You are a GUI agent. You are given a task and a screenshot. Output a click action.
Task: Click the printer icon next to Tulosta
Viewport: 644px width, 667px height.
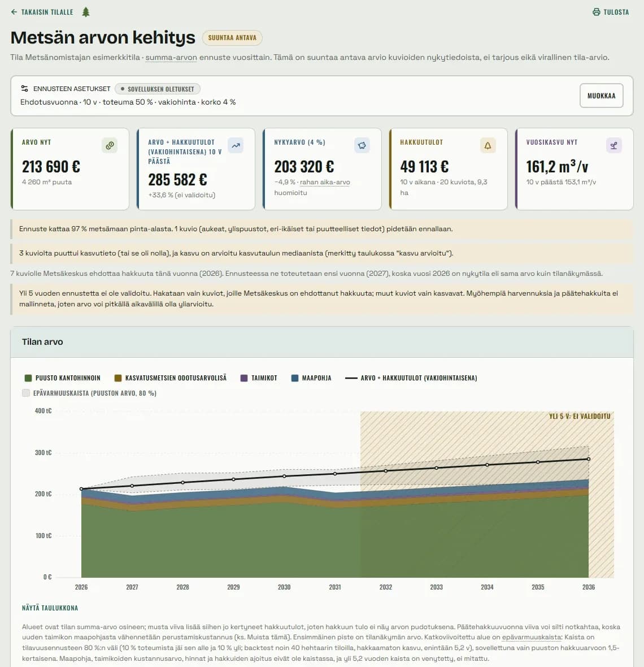(597, 12)
